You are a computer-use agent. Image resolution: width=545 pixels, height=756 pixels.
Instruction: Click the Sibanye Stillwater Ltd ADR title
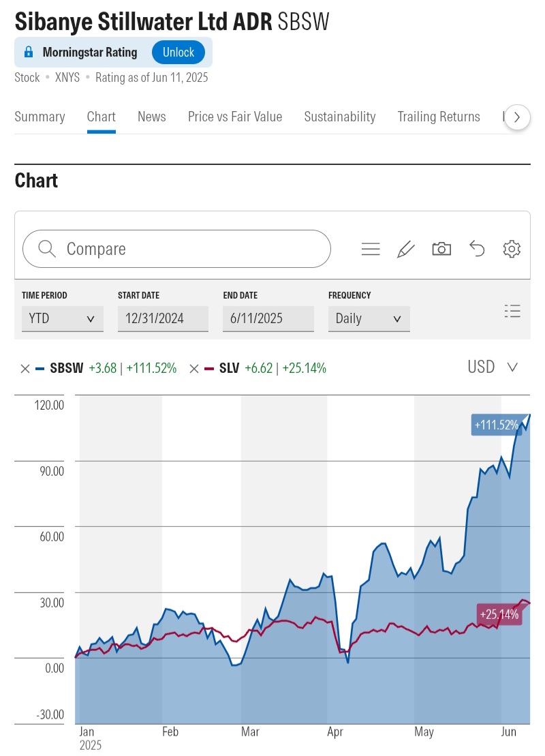(x=144, y=22)
